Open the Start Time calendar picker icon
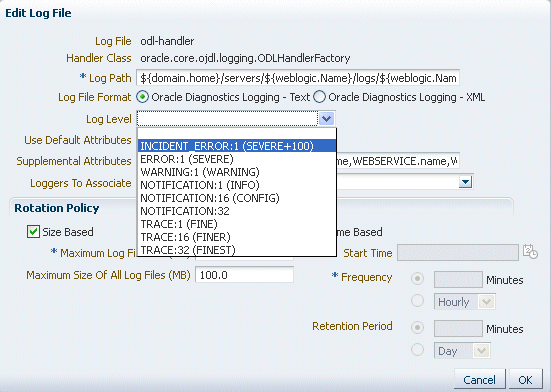This screenshot has width=551, height=392. coord(530,251)
